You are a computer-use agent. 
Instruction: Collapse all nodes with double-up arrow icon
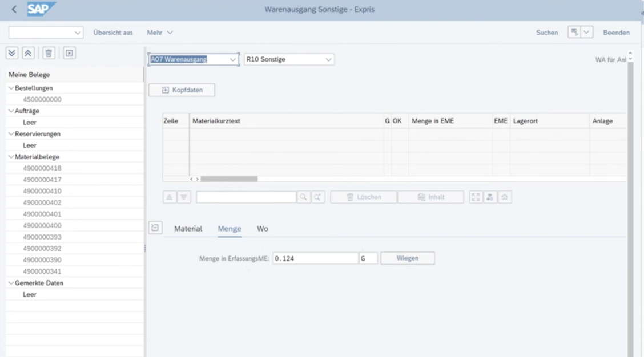(27, 52)
